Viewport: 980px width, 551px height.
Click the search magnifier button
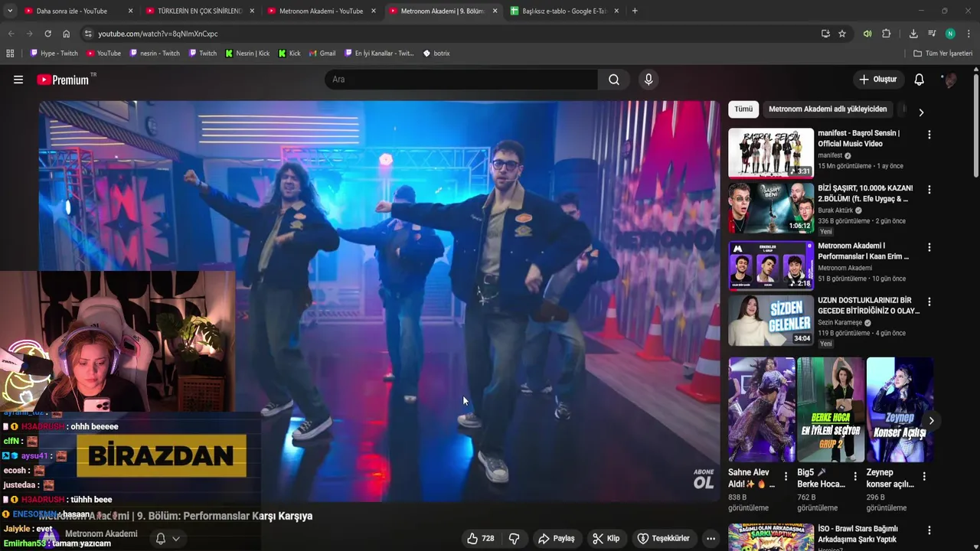614,80
